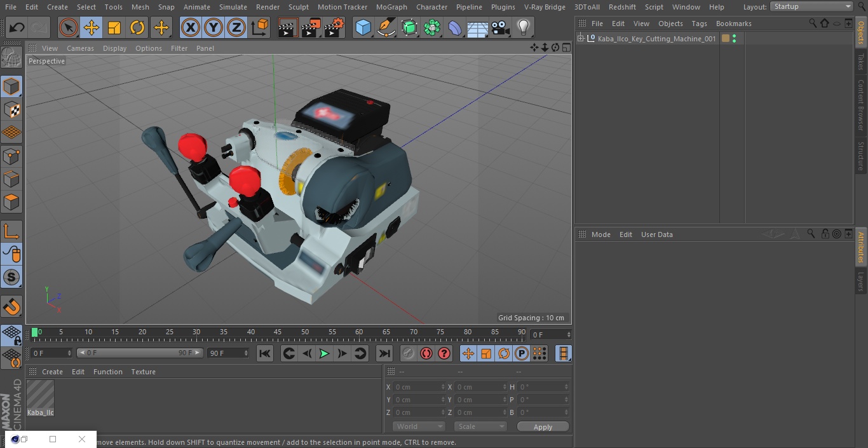Toggle Position keyframe recording
This screenshot has width=868, height=448.
468,353
